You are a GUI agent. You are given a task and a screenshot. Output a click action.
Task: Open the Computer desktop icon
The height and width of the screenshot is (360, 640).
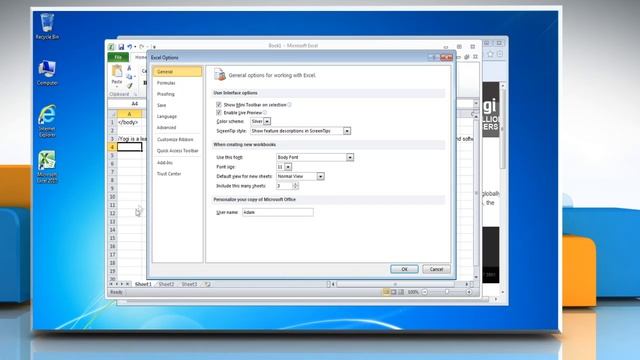(x=47, y=73)
